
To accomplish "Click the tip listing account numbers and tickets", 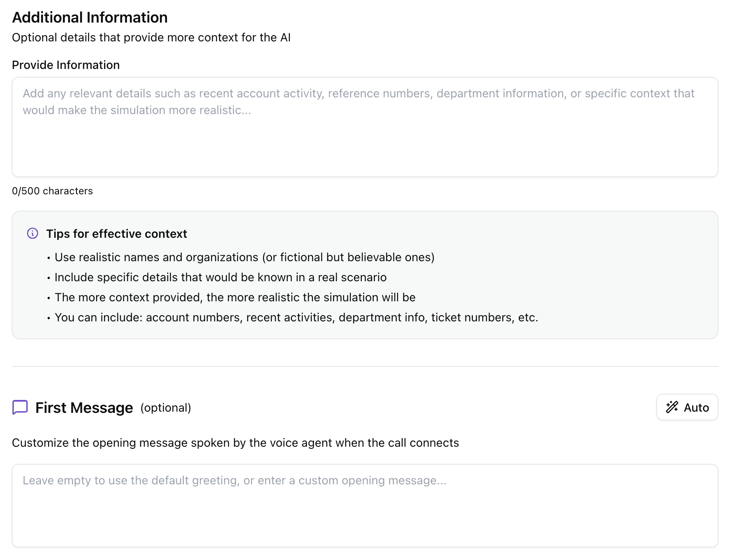I will (296, 317).
